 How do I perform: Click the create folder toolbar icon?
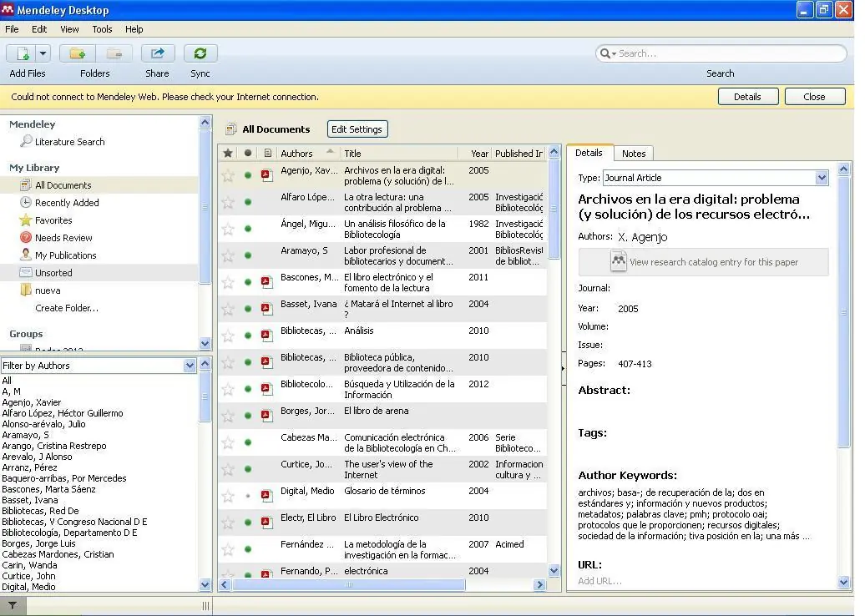[x=77, y=53]
